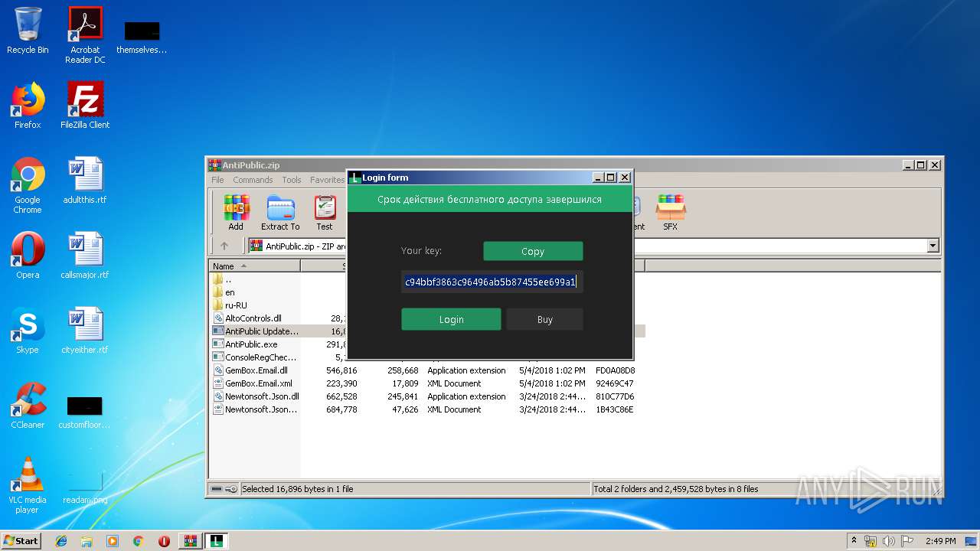Expand the WinRAR address bar dropdown
The width and height of the screenshot is (980, 551).
(x=933, y=246)
